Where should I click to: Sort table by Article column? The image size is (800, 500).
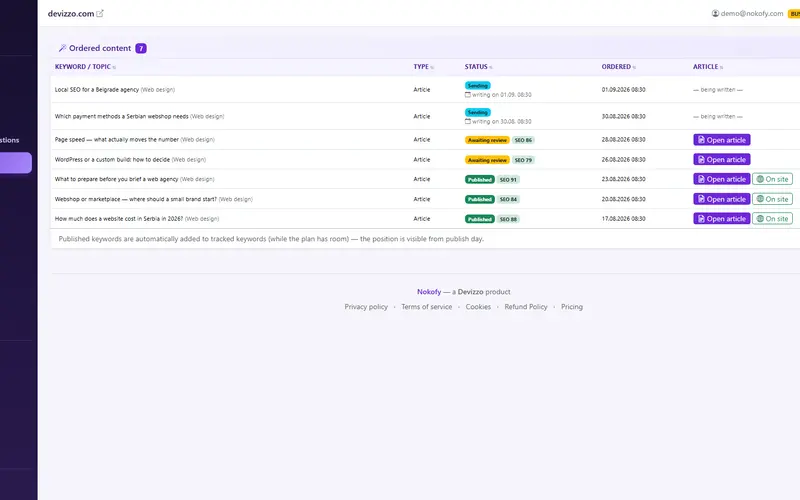(708, 67)
